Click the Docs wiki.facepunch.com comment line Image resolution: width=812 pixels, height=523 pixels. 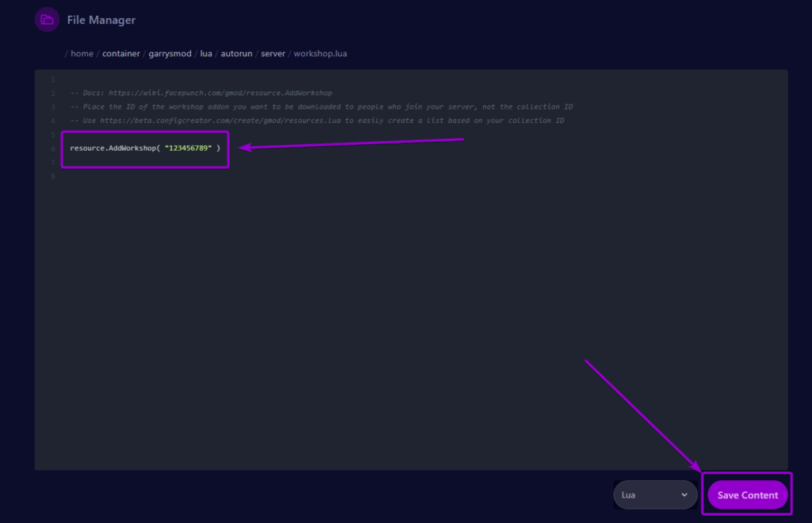tap(201, 94)
